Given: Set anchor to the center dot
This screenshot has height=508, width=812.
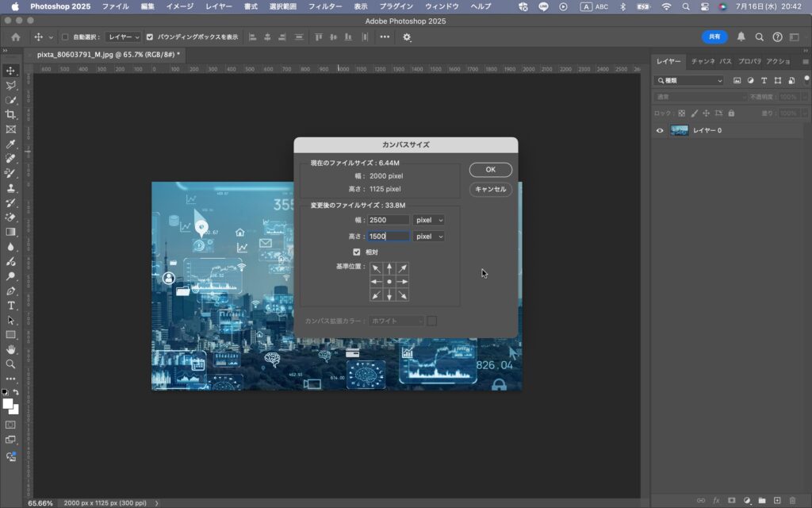Looking at the screenshot, I should point(389,282).
